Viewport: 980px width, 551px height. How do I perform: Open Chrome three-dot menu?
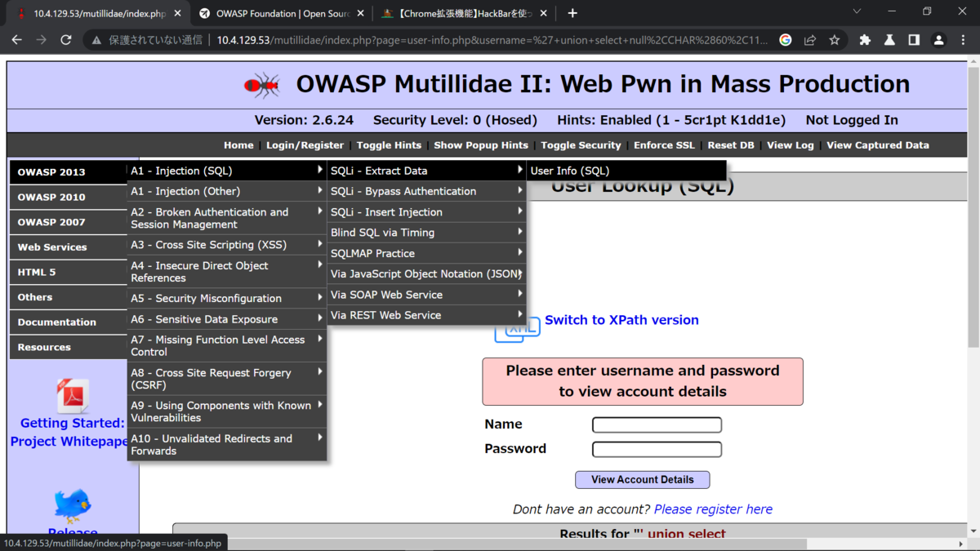964,40
